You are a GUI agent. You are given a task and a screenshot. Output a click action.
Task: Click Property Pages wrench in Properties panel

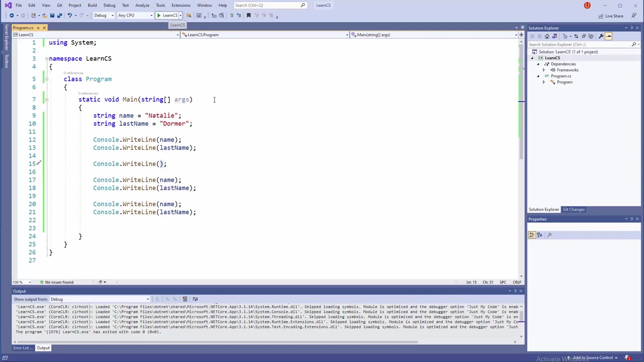pyautogui.click(x=549, y=235)
